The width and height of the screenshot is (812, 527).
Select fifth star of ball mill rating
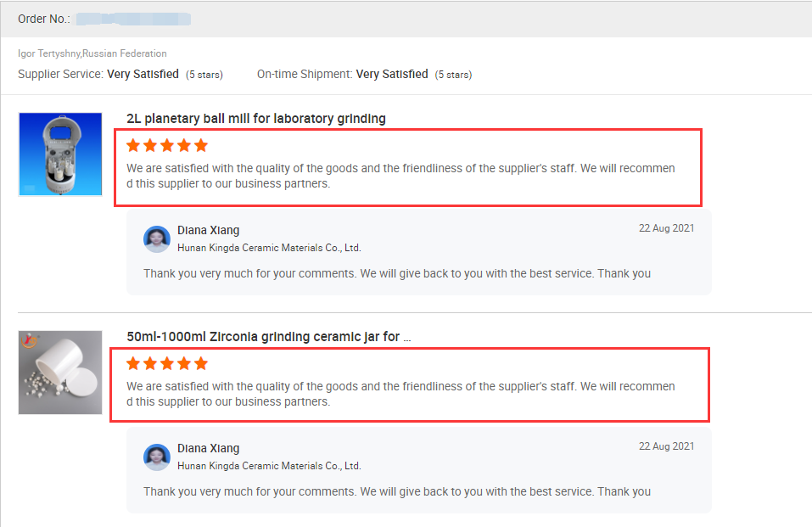(x=201, y=146)
